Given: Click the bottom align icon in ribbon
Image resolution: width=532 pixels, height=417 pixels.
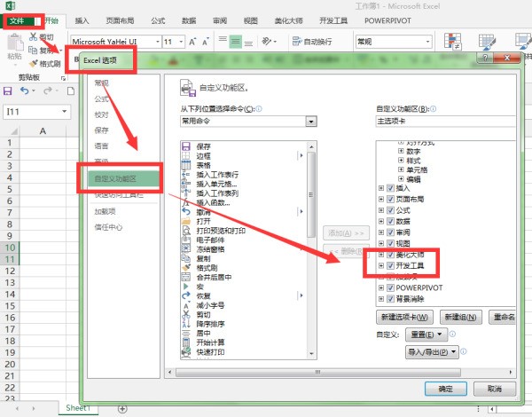Looking at the screenshot, I should pos(248,43).
